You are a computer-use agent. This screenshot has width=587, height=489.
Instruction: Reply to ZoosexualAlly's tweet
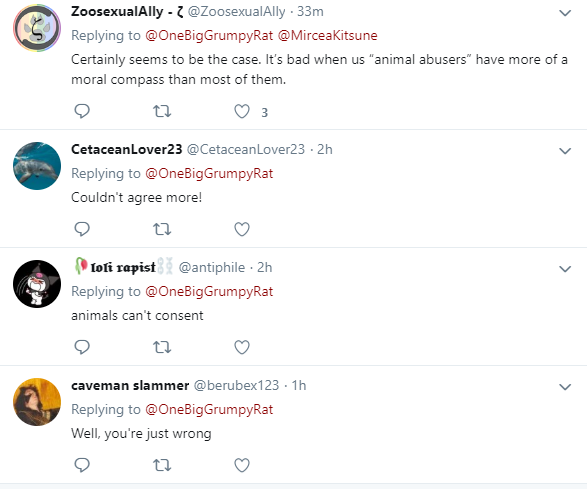pos(82,111)
